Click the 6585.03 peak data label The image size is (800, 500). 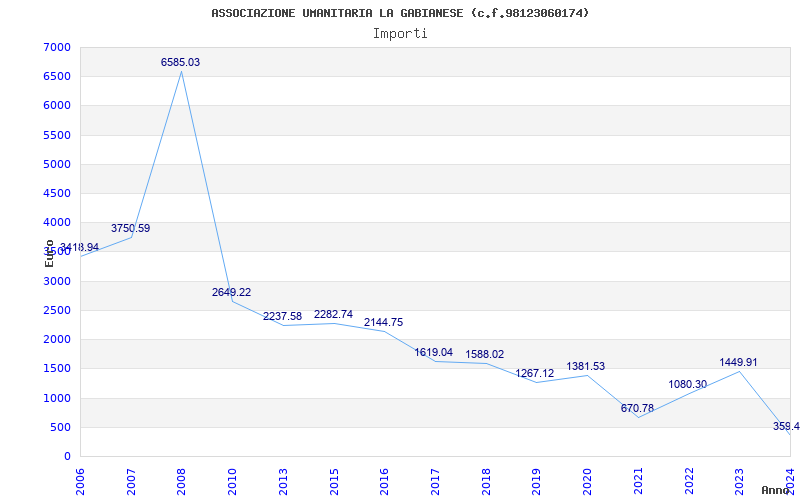180,62
